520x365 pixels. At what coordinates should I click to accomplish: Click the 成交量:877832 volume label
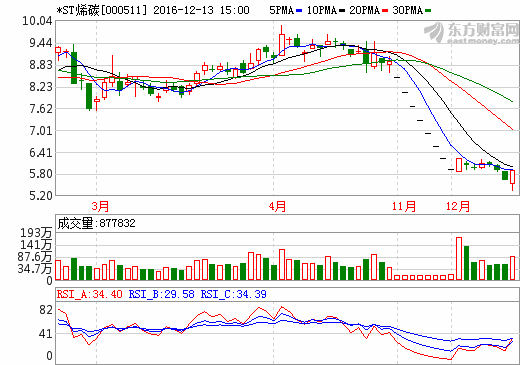pos(97,223)
